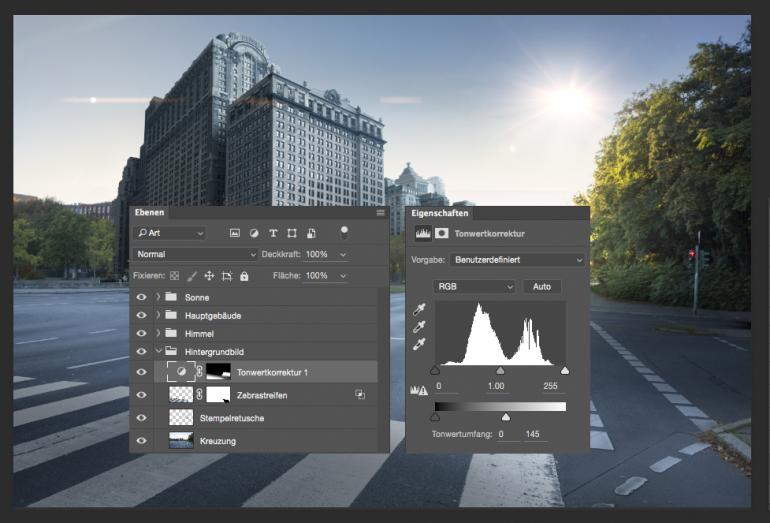Click the layer style indicator icon on Zebrastreifen
This screenshot has height=523, width=770.
(x=360, y=394)
